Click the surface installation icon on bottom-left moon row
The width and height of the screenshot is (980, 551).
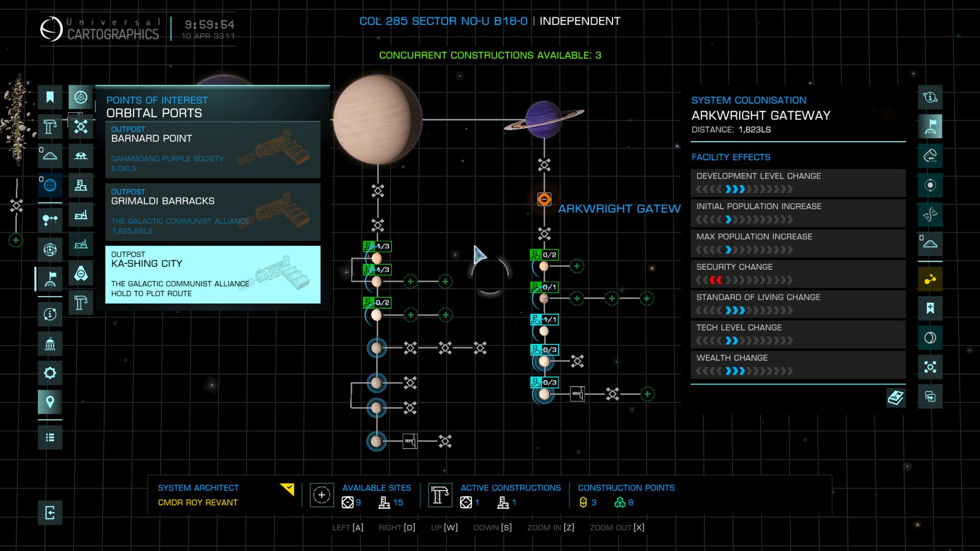point(410,441)
